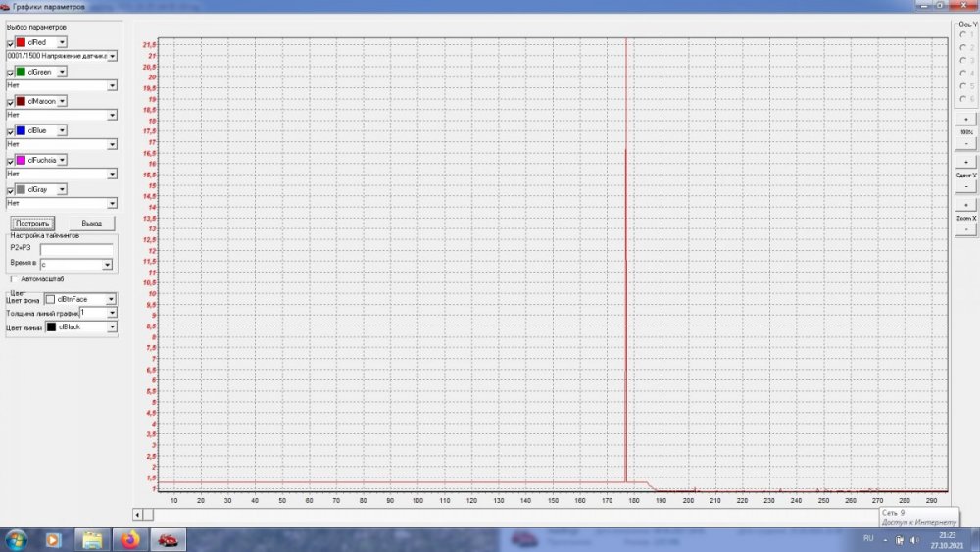Image resolution: width=980 pixels, height=552 pixels.
Task: Click the plus button above Zoom X
Action: pos(965,205)
